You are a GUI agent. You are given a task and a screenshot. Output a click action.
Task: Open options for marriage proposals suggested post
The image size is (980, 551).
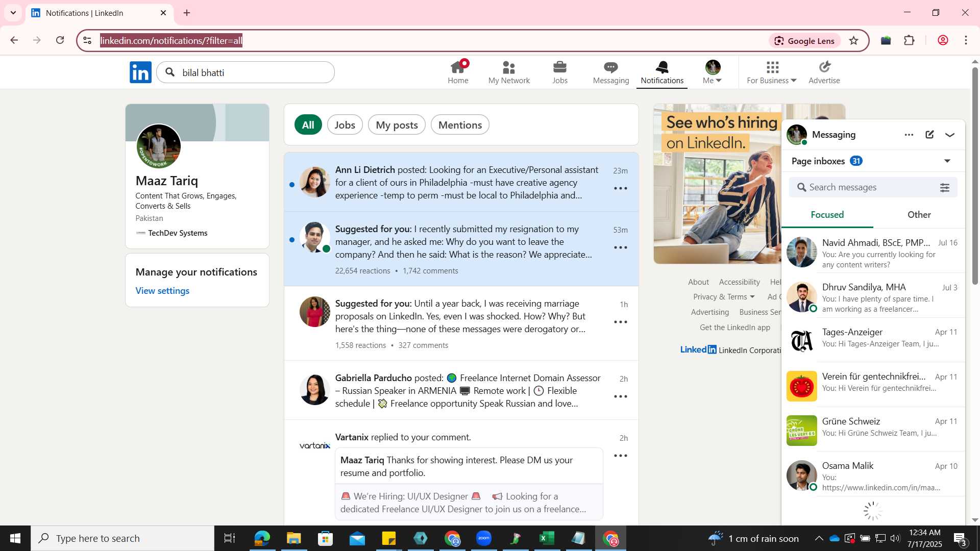pyautogui.click(x=621, y=322)
